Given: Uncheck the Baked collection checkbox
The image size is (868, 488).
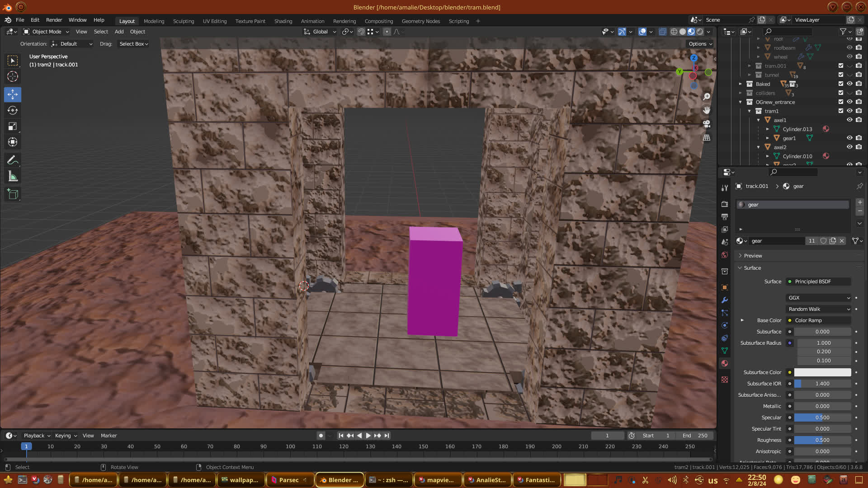Looking at the screenshot, I should [x=841, y=84].
